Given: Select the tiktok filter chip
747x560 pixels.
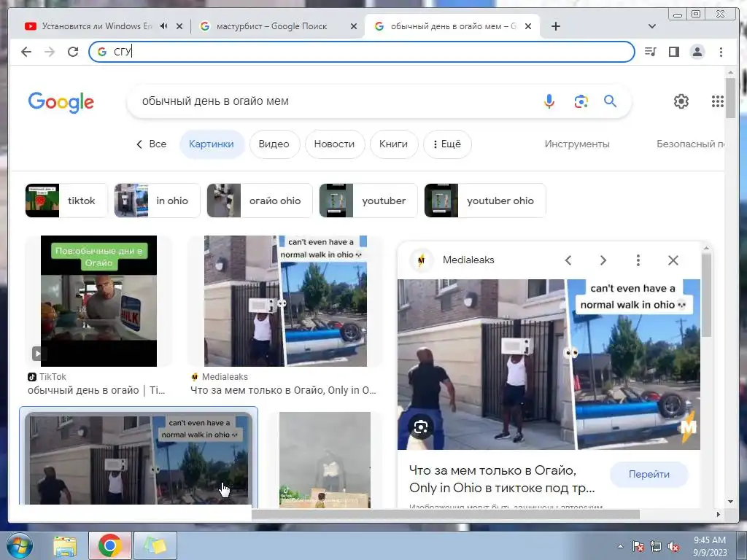Looking at the screenshot, I should pos(66,201).
